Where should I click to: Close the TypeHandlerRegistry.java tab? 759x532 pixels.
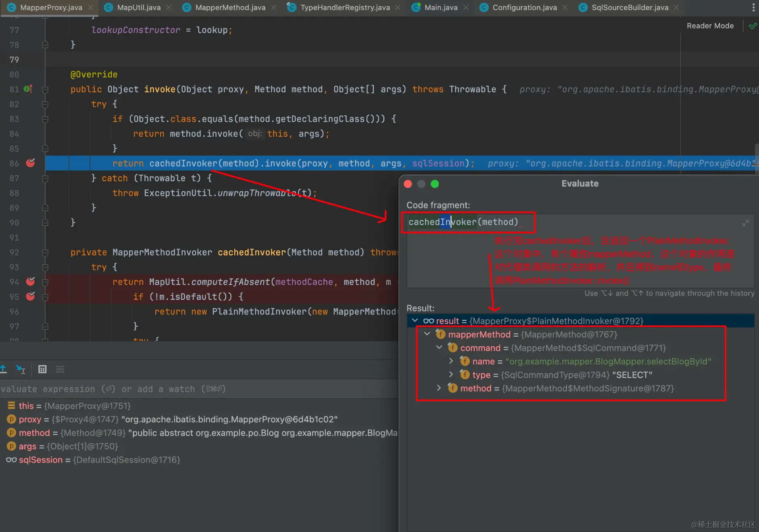pos(398,7)
